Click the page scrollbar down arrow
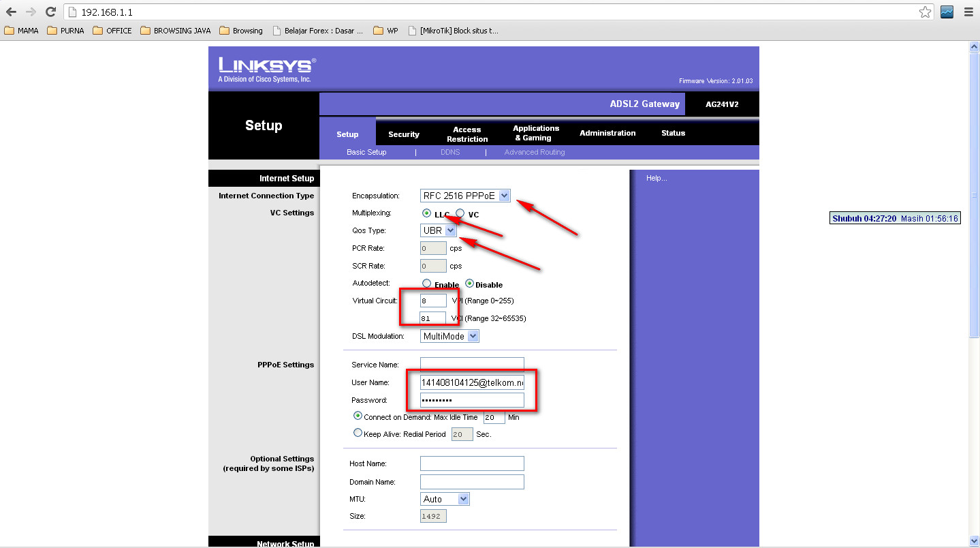This screenshot has width=980, height=548. (x=974, y=541)
